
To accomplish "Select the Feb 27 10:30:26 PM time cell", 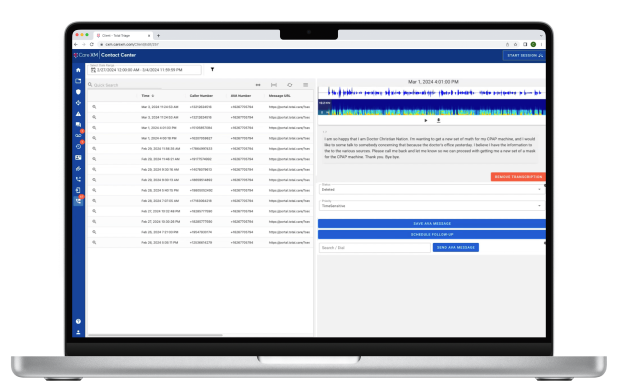I will (160, 222).
